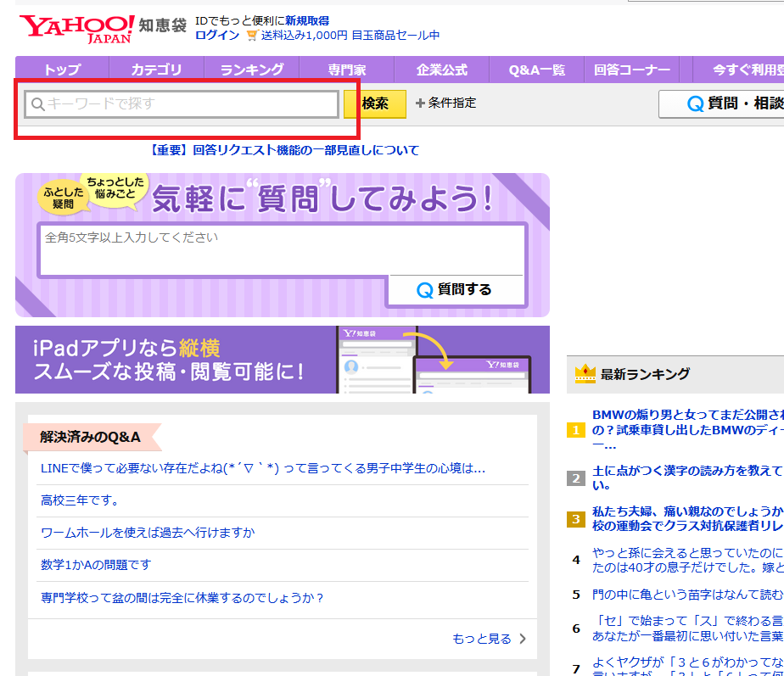Click the iPad app promotion banner
The image size is (784, 676).
(282, 360)
